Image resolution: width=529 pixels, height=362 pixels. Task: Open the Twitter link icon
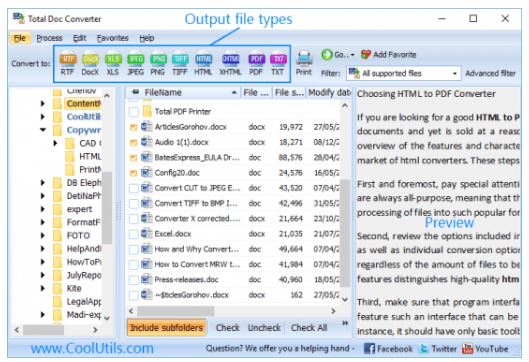coord(424,348)
